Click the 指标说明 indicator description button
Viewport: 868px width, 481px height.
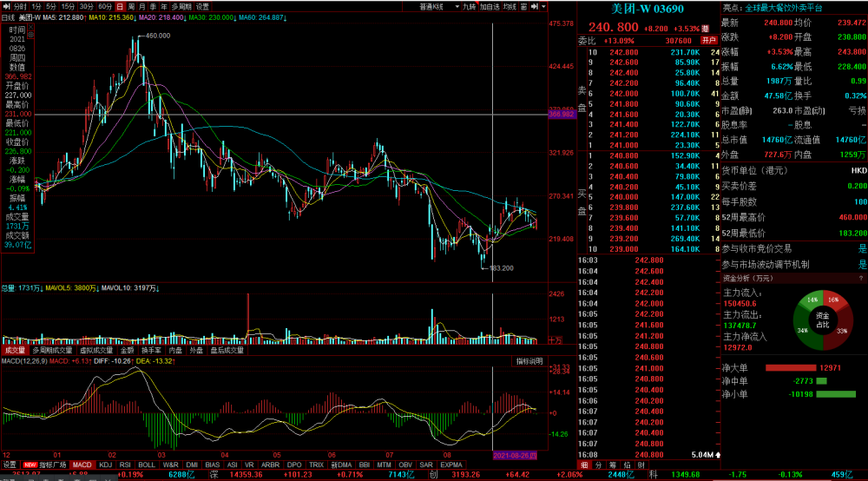tap(529, 361)
